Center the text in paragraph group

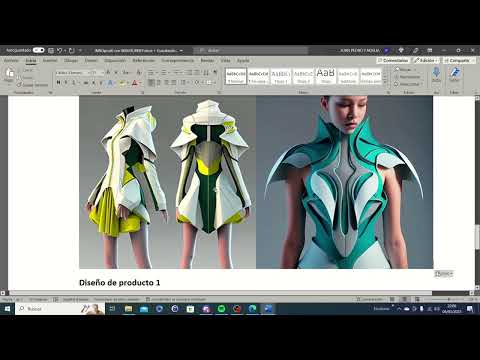point(159,82)
